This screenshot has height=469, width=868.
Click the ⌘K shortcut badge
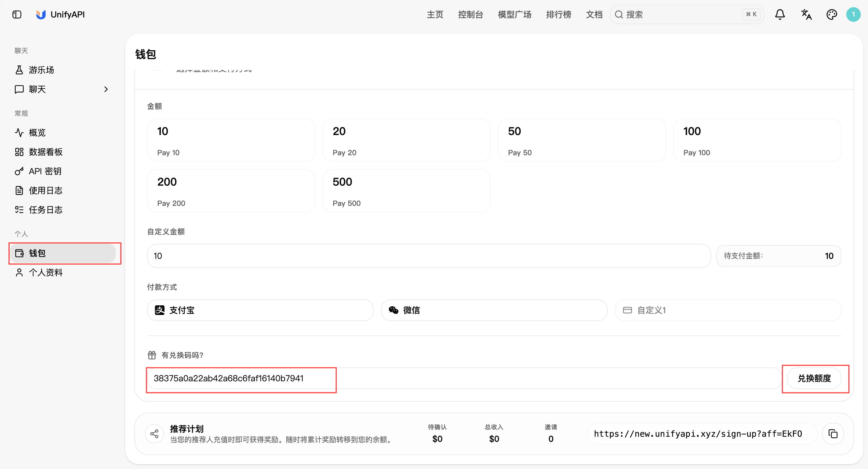click(751, 14)
